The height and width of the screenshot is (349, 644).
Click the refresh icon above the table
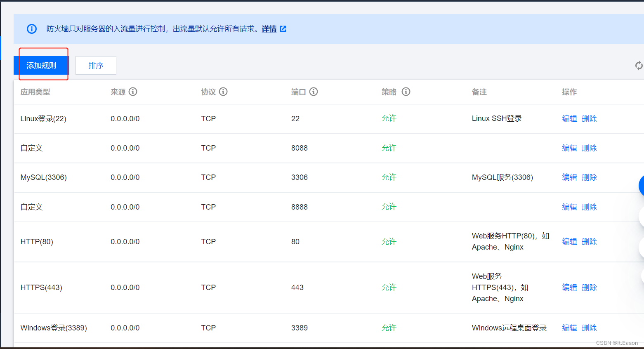point(639,66)
